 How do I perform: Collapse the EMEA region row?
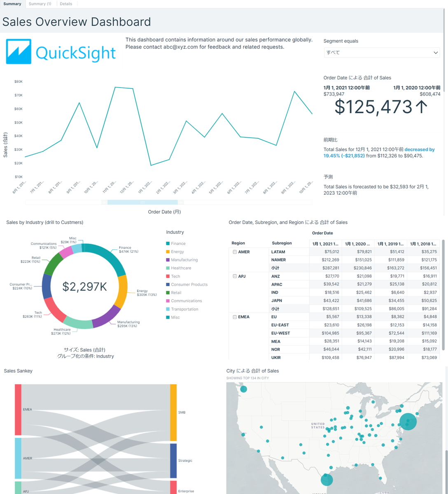tap(235, 317)
